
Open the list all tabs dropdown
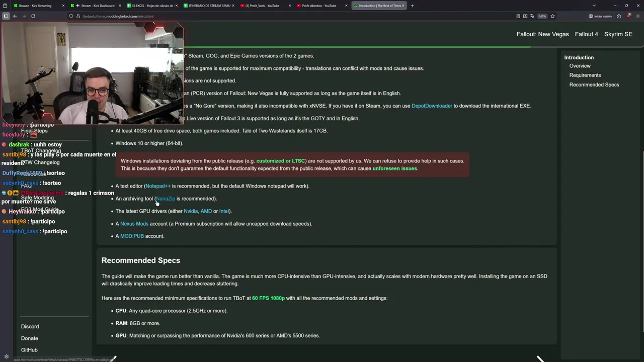tap(594, 6)
